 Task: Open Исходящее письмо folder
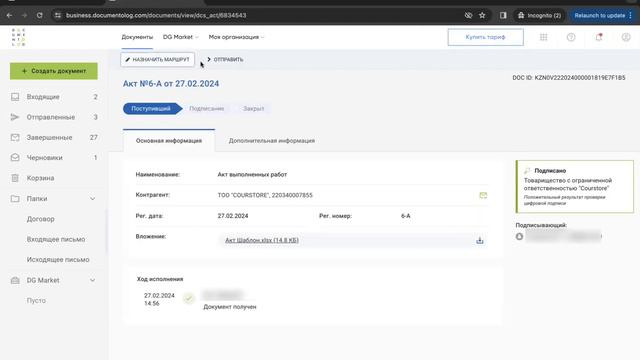point(58,260)
